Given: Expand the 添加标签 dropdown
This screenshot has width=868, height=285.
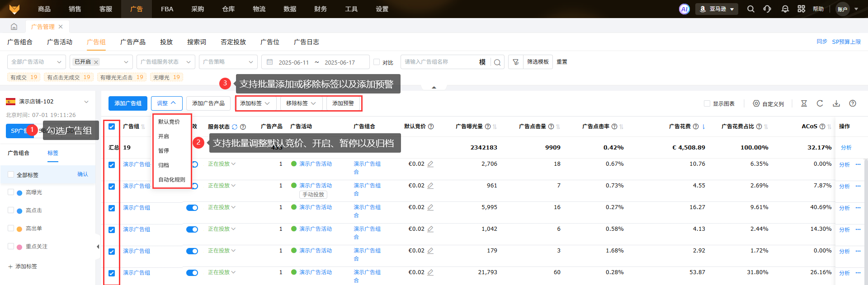Looking at the screenshot, I should 255,103.
